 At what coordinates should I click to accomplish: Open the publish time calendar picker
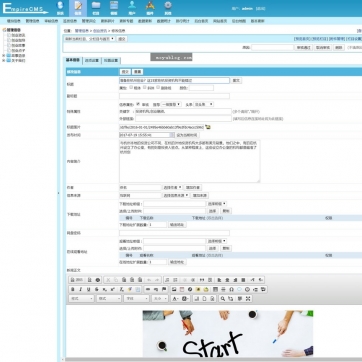click(172, 135)
